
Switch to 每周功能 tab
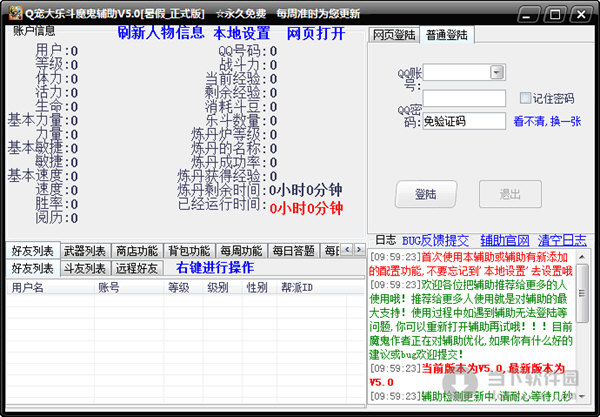click(241, 251)
